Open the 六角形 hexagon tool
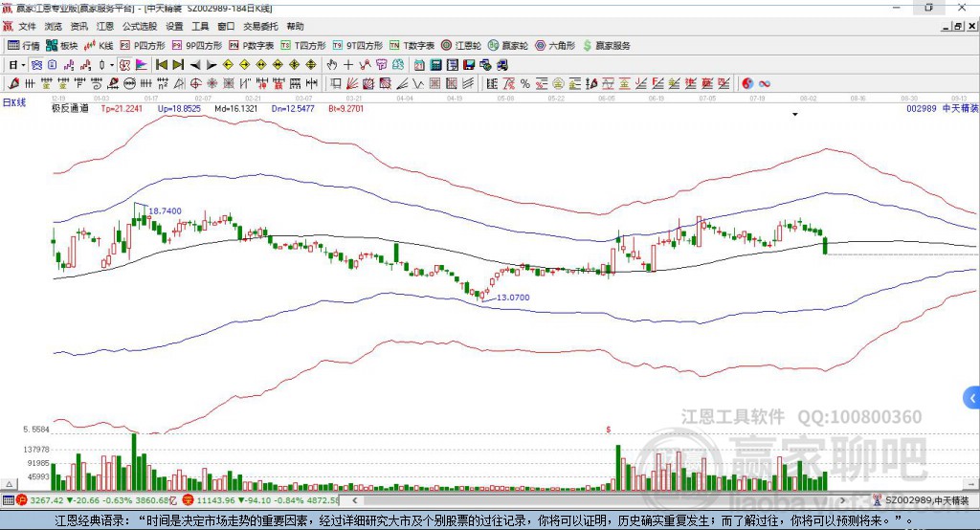The image size is (980, 530). pyautogui.click(x=555, y=46)
